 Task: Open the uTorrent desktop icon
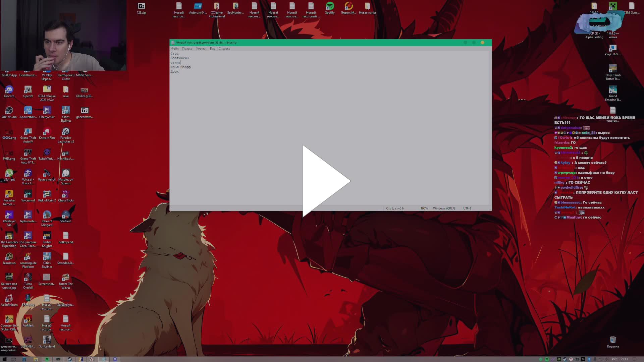coord(9,173)
